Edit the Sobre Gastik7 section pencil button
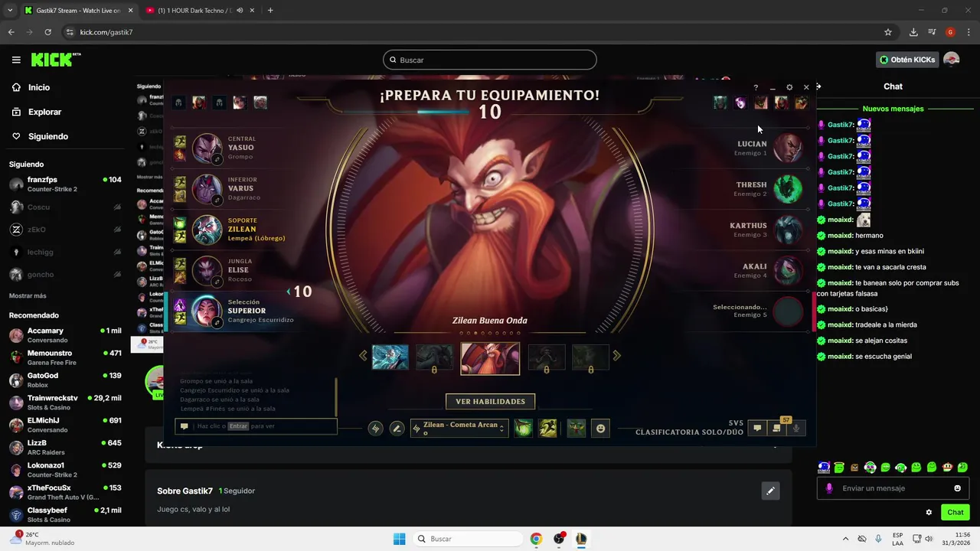The width and height of the screenshot is (980, 551). click(770, 491)
